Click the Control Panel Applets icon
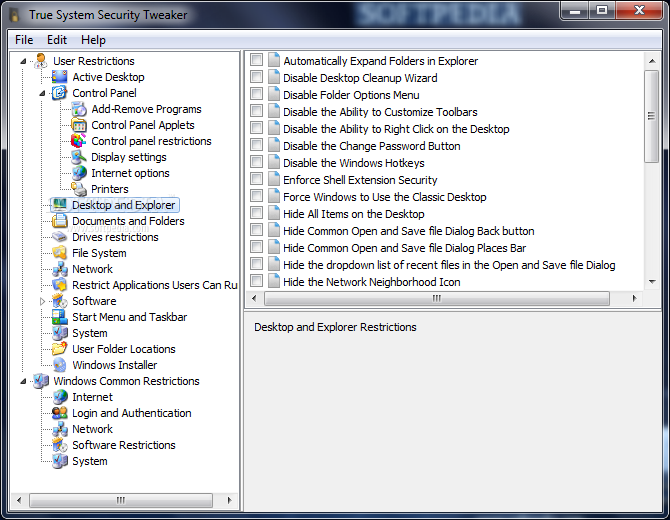The height and width of the screenshot is (520, 670). coord(79,125)
